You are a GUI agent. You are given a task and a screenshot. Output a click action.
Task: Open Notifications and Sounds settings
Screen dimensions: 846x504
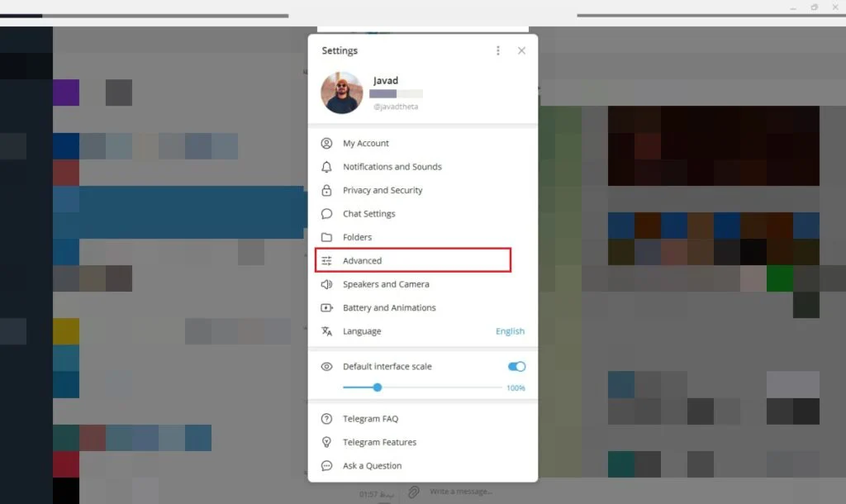pos(392,166)
